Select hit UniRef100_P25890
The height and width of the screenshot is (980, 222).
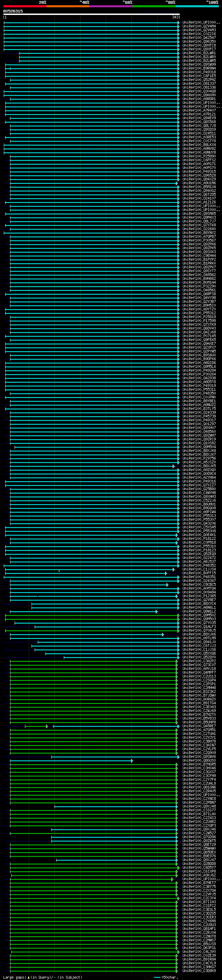coord(199,156)
